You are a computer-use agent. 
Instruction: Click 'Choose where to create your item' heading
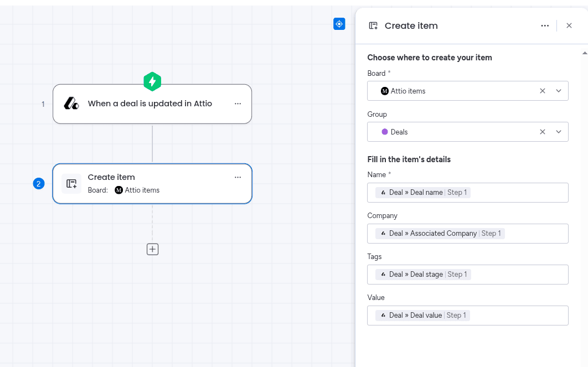pos(430,58)
